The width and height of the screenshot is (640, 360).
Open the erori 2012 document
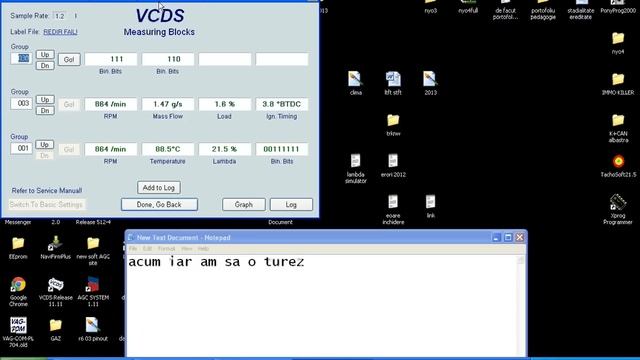point(393,161)
